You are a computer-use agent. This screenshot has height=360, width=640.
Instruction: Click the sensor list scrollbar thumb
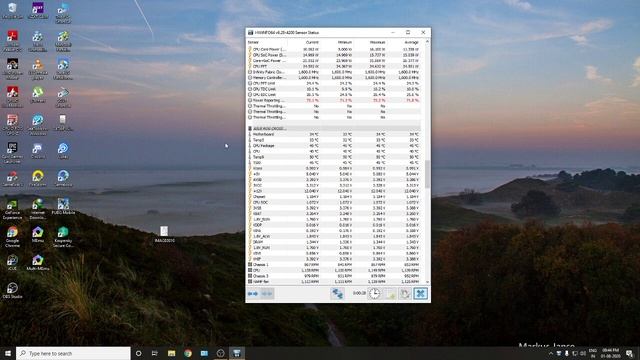pos(427,174)
